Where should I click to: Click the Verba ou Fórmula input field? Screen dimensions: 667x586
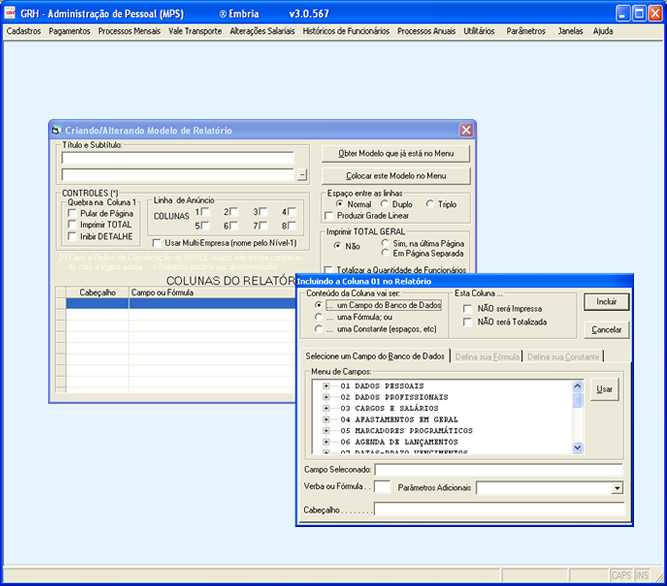point(382,486)
